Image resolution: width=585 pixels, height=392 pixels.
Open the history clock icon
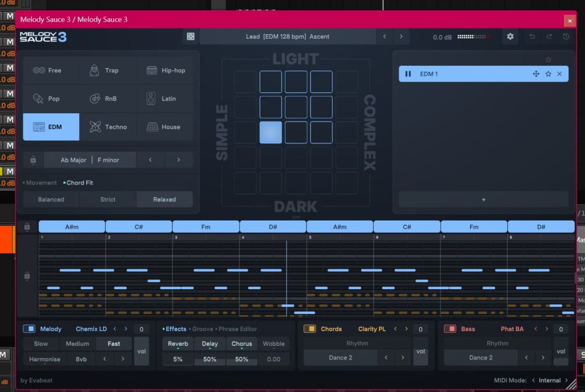tap(566, 37)
